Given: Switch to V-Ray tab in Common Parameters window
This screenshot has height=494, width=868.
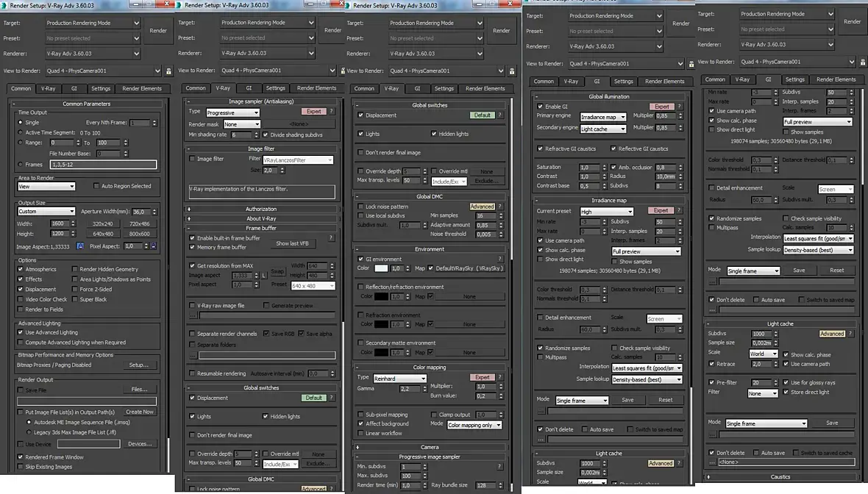Looking at the screenshot, I should coord(48,88).
